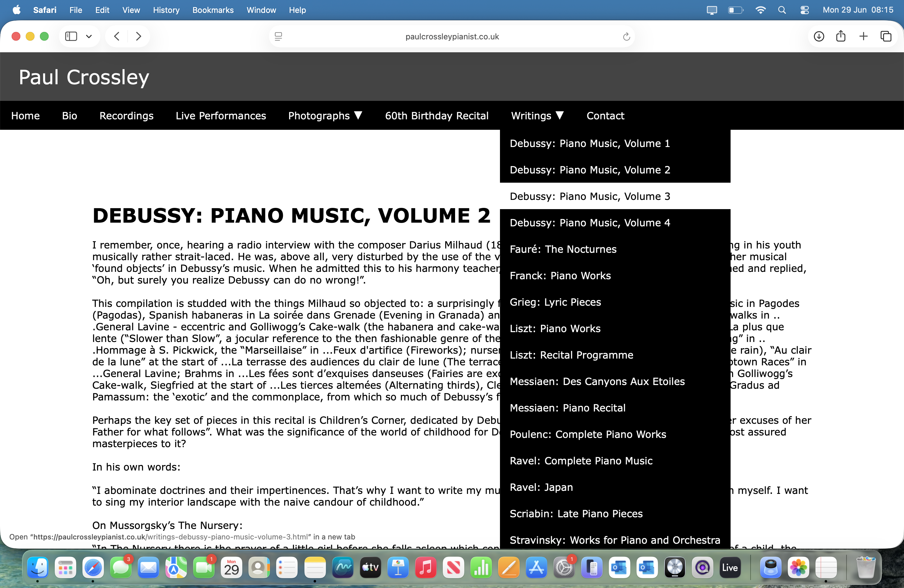Viewport: 904px width, 588px height.
Task: Select Ravel: Complete Piano Music
Action: click(x=615, y=461)
